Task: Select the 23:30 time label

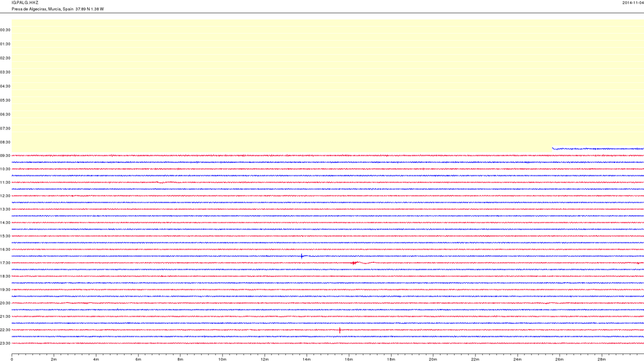Action: 5,343
